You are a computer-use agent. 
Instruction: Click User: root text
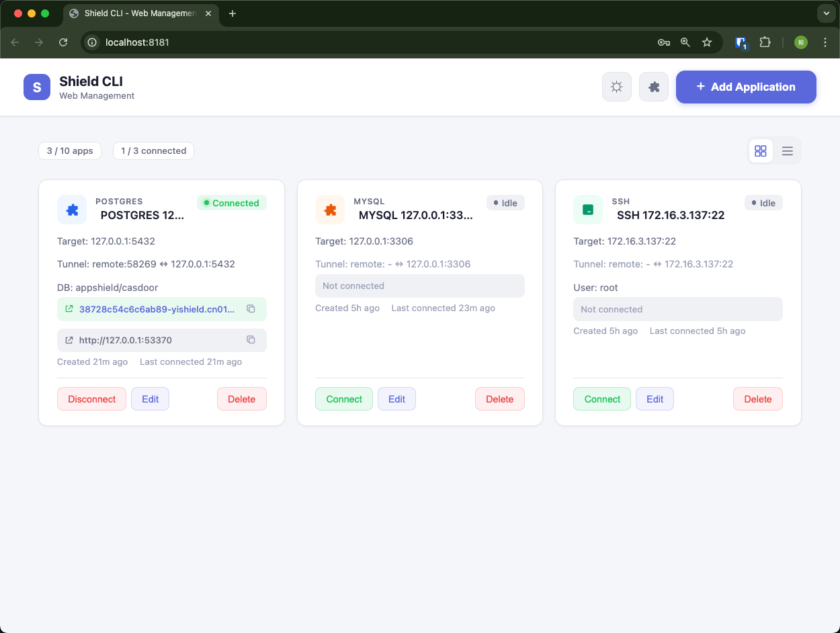[x=595, y=288]
